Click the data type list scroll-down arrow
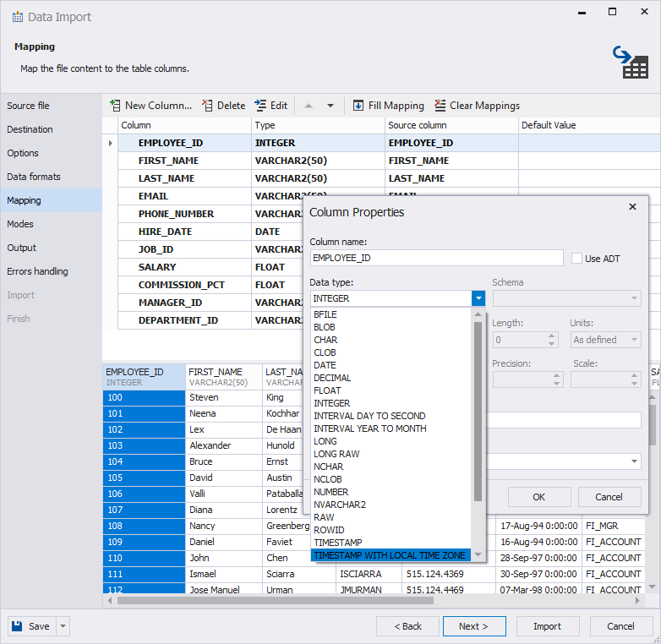Image resolution: width=661 pixels, height=644 pixels. (x=478, y=554)
